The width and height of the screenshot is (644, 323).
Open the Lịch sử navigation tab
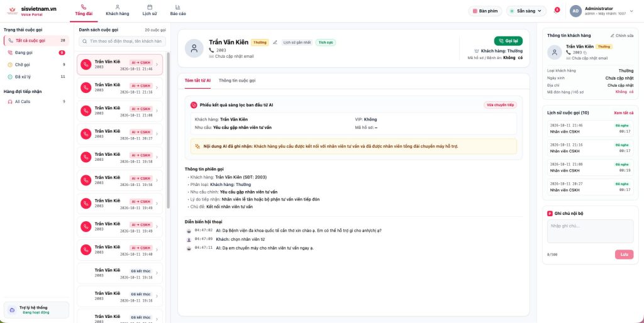click(150, 10)
